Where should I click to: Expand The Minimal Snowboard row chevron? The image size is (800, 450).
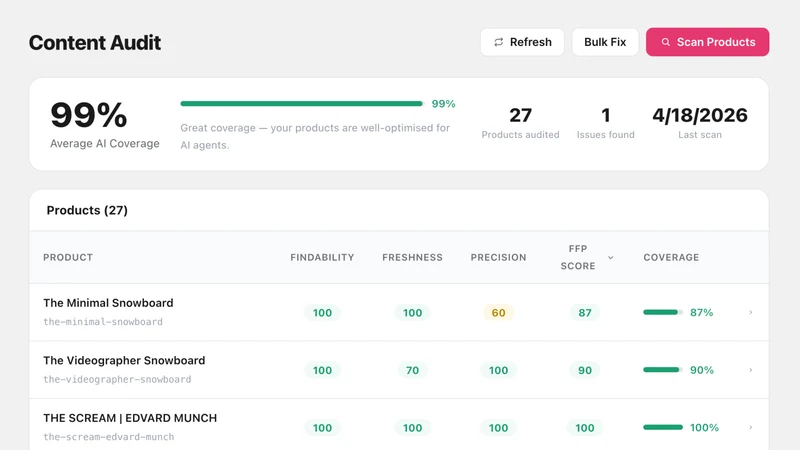click(751, 312)
